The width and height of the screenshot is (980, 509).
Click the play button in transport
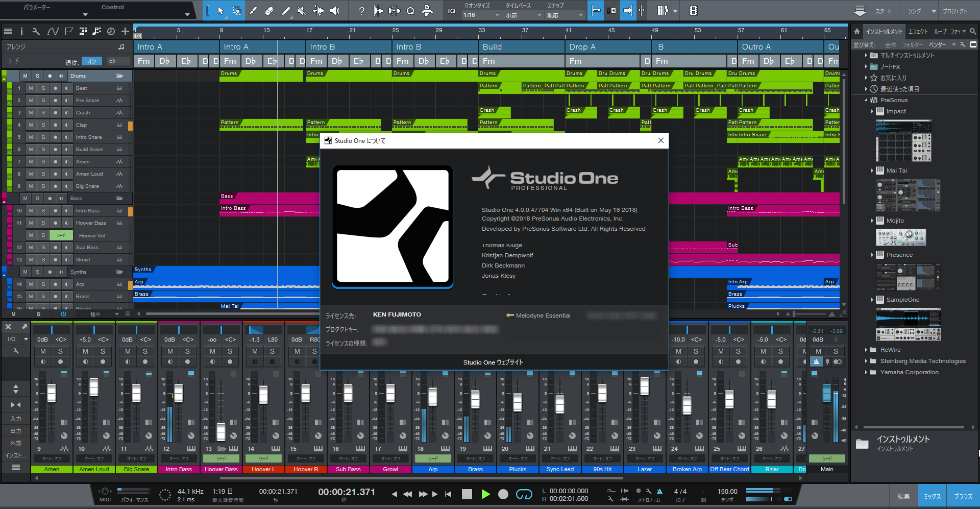coord(485,494)
